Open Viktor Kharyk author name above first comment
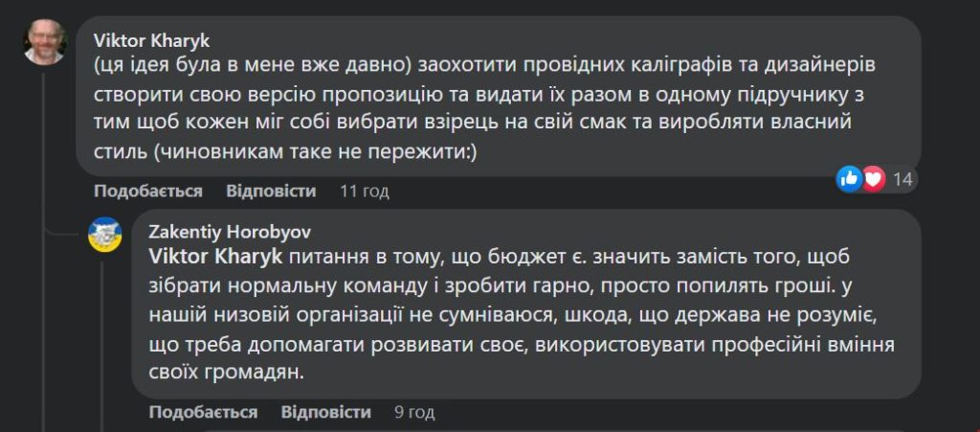Viewport: 980px width, 432px height. pos(152,40)
